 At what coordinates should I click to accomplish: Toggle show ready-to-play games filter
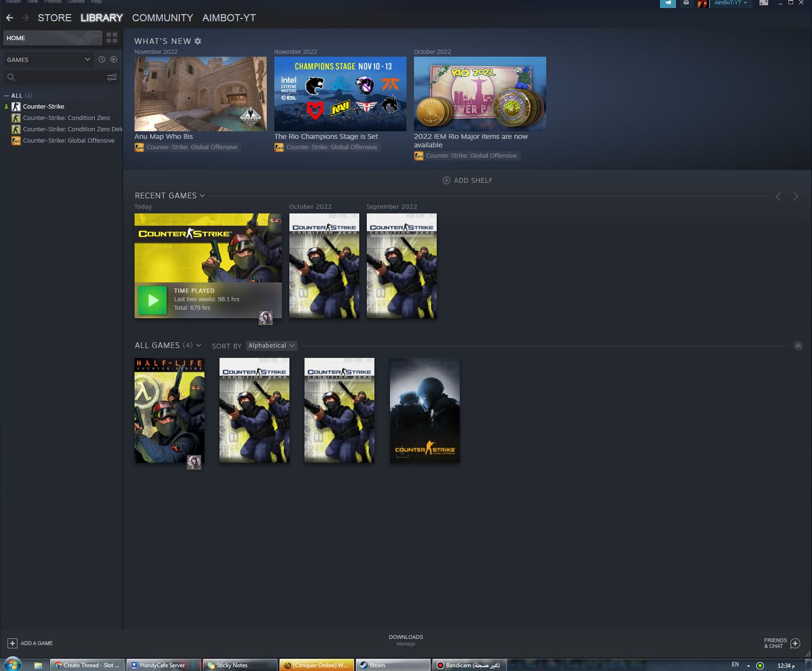coord(114,60)
